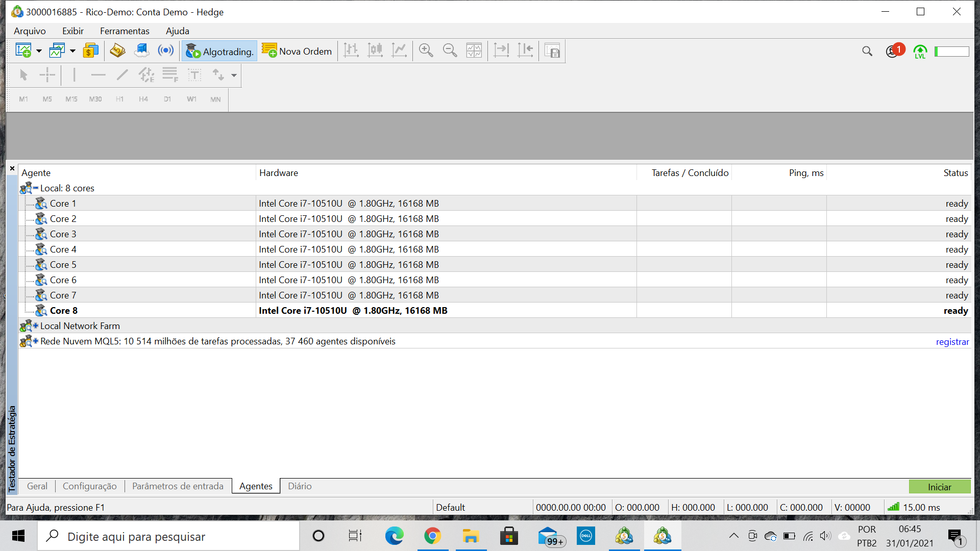This screenshot has width=980, height=551.
Task: Select the equidistant channel tool
Action: tap(146, 75)
